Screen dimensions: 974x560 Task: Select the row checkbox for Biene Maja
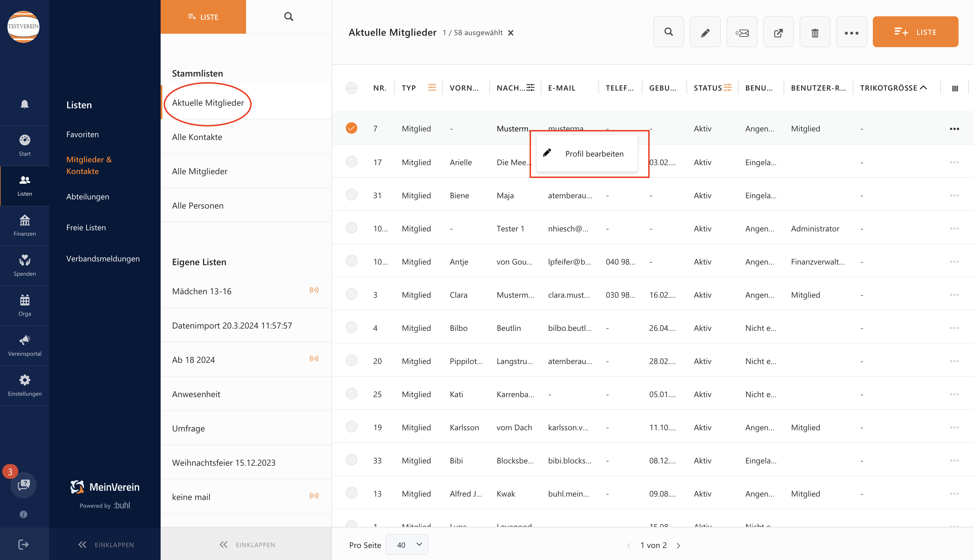pyautogui.click(x=351, y=195)
